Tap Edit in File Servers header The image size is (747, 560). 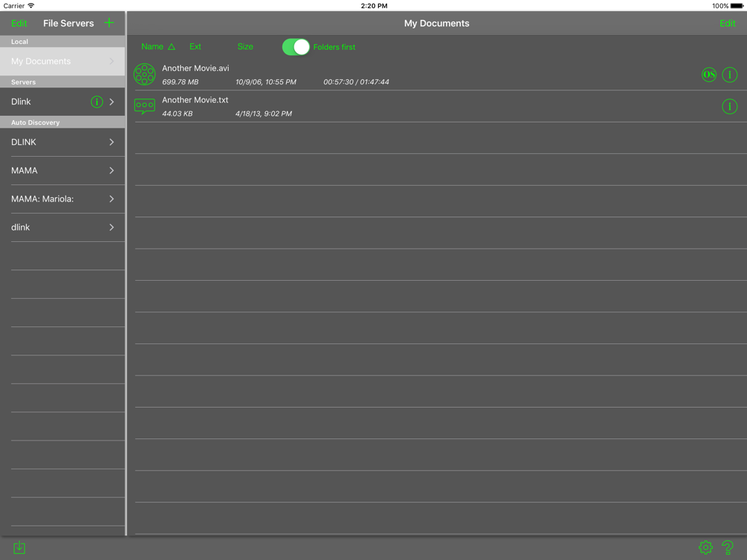[19, 23]
